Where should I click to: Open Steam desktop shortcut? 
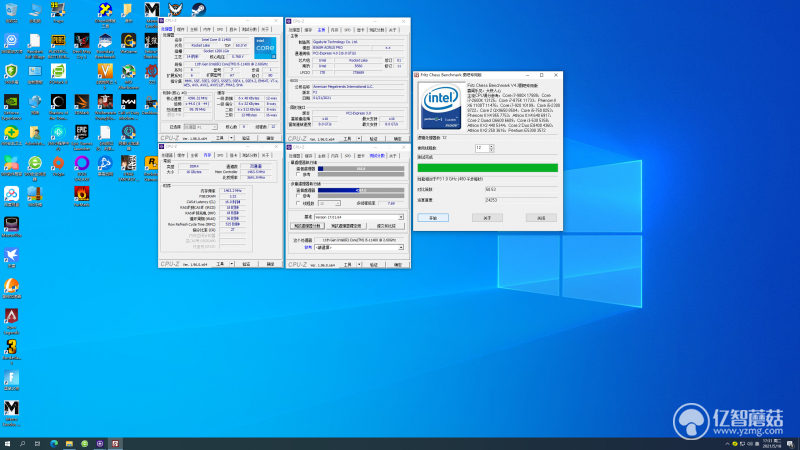tap(199, 10)
